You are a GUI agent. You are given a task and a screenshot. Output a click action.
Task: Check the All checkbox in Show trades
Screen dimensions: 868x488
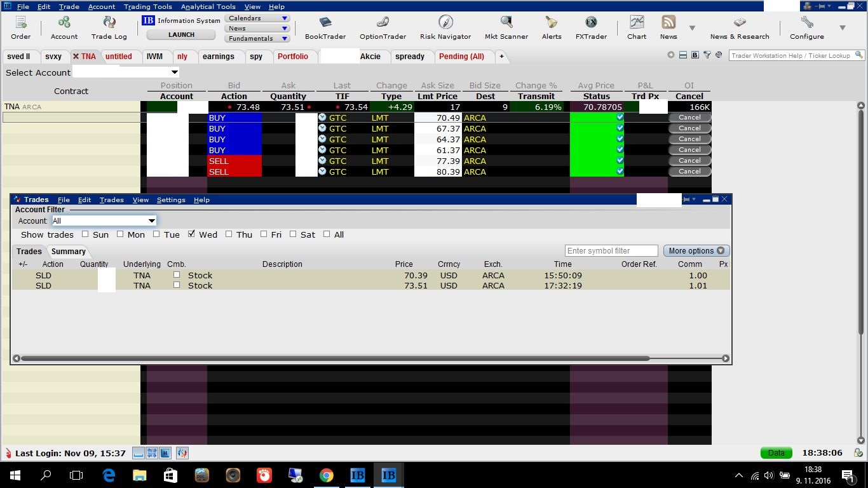click(x=327, y=234)
